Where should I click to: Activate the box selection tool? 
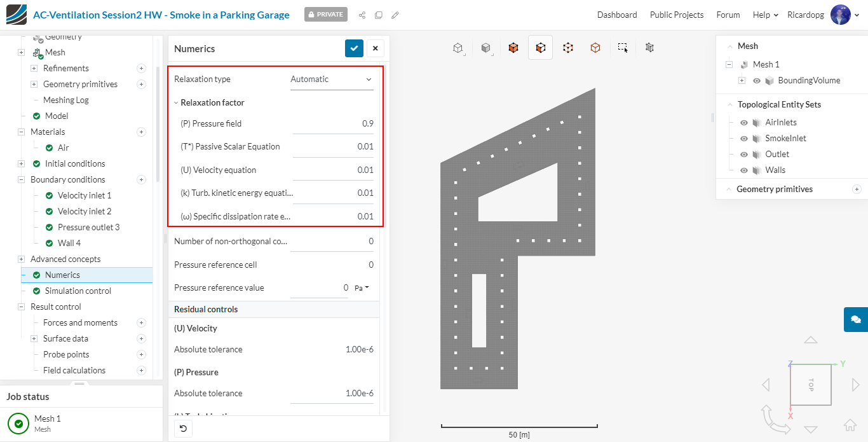pos(623,48)
